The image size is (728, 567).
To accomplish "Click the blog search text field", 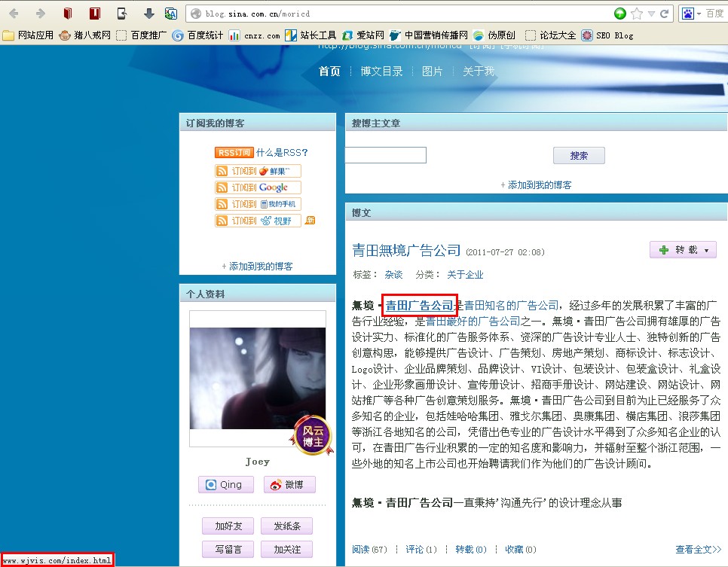I will click(386, 156).
